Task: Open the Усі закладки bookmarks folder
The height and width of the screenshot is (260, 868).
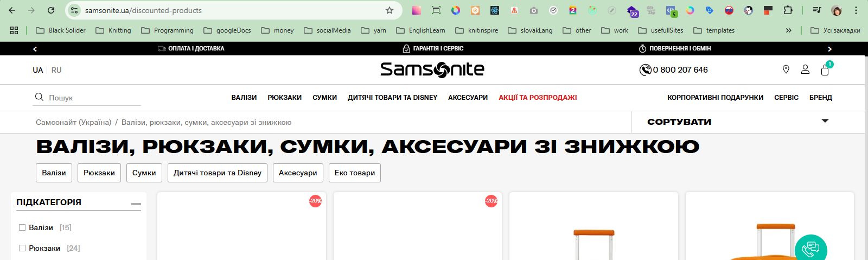Action: [x=835, y=30]
